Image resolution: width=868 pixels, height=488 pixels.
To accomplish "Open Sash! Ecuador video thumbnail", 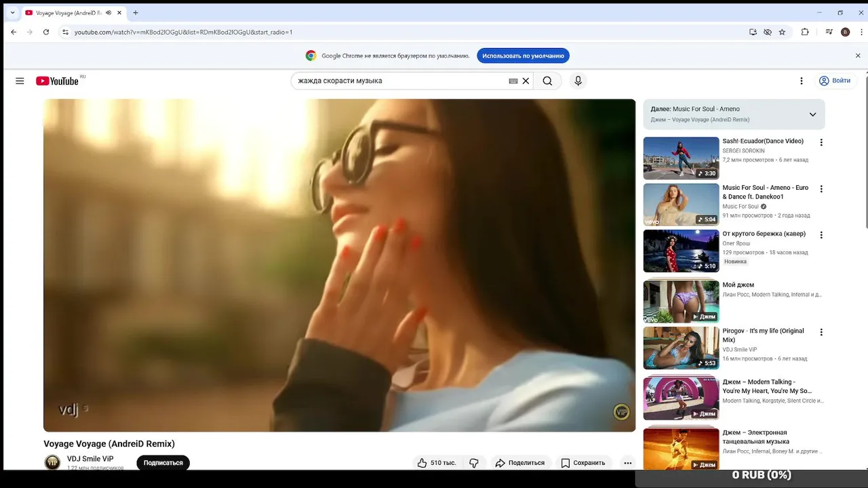I will click(681, 158).
